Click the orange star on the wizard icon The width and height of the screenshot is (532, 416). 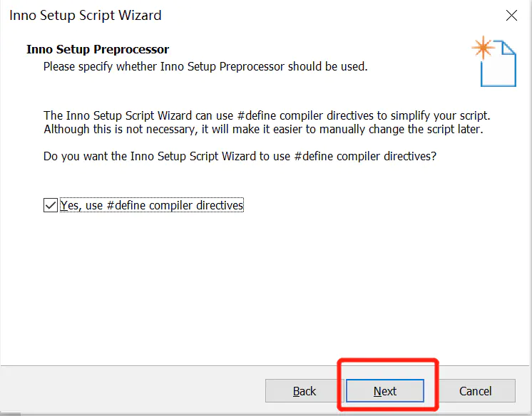click(x=483, y=48)
